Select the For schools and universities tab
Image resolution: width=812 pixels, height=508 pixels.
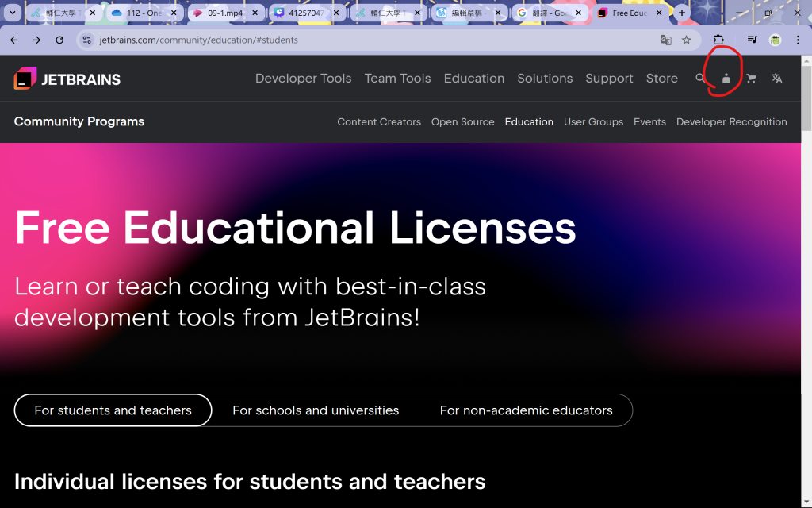(316, 410)
